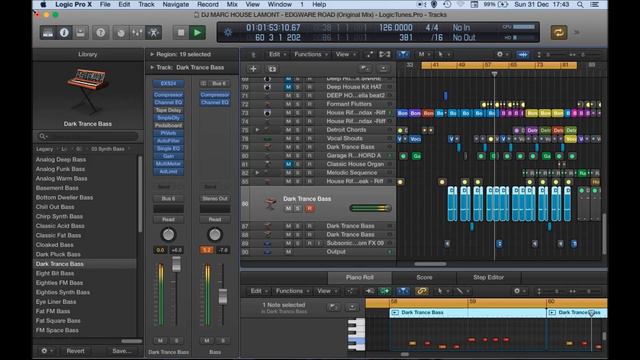Click the Dark Trance Bass channel volume fader
This screenshot has width=640, height=360.
tap(176, 264)
